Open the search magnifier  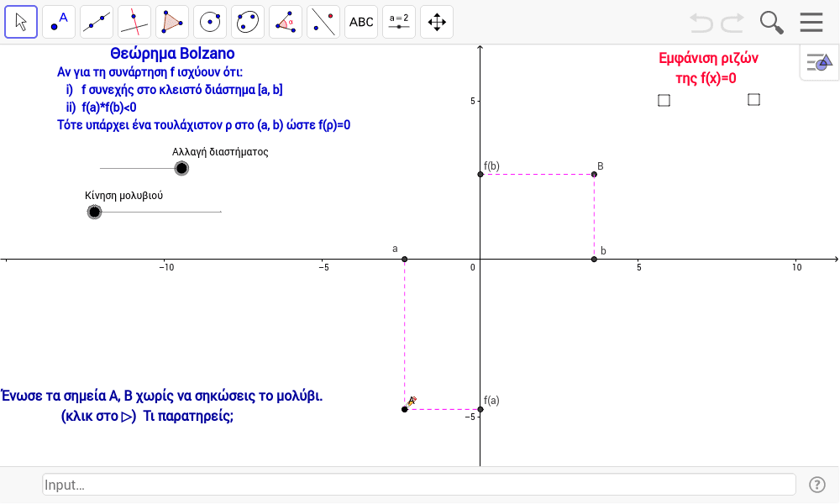[771, 23]
